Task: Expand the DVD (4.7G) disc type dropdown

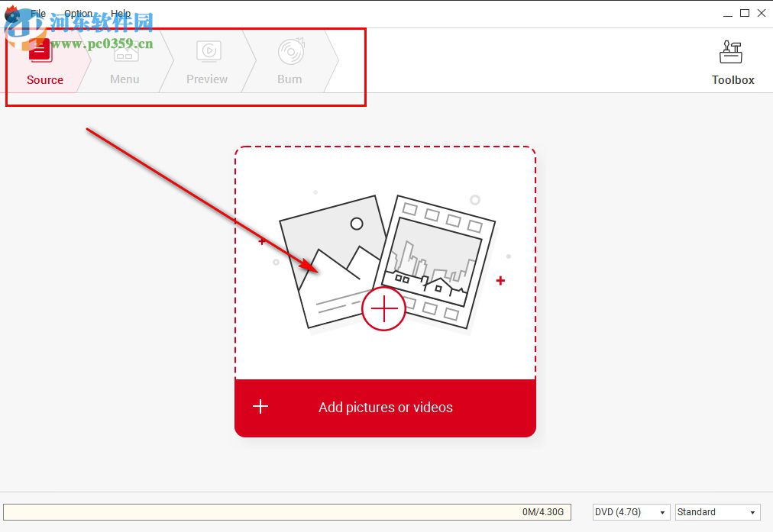Action: [x=629, y=512]
